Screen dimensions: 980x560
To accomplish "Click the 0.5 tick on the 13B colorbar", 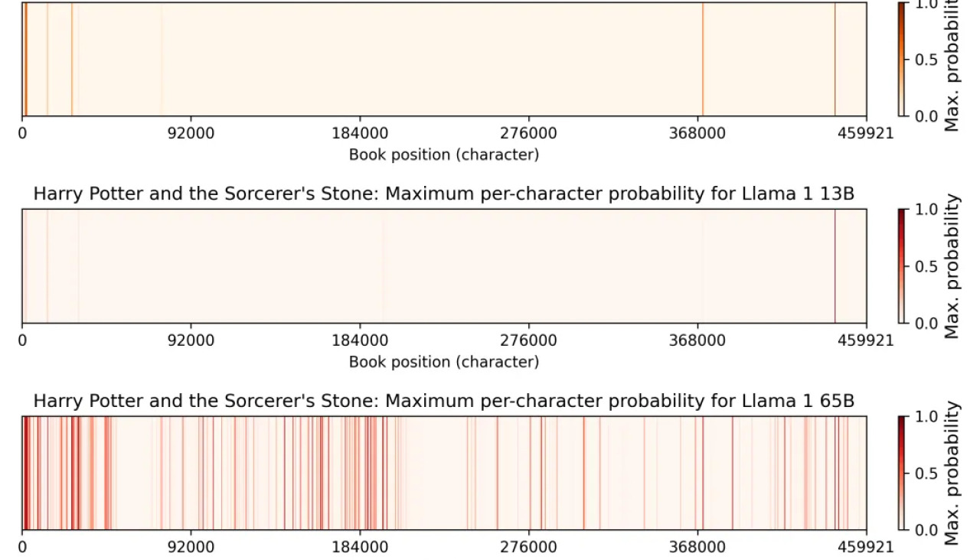I will [x=926, y=266].
